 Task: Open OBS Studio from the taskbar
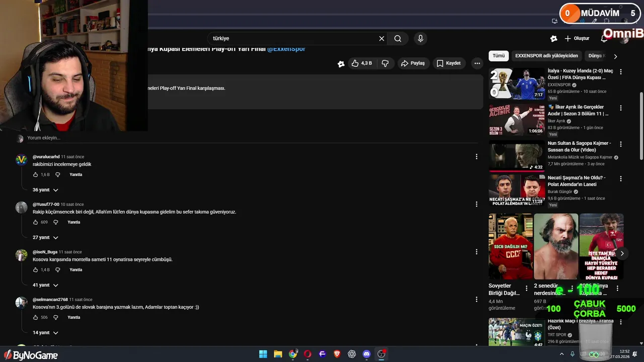point(381,354)
